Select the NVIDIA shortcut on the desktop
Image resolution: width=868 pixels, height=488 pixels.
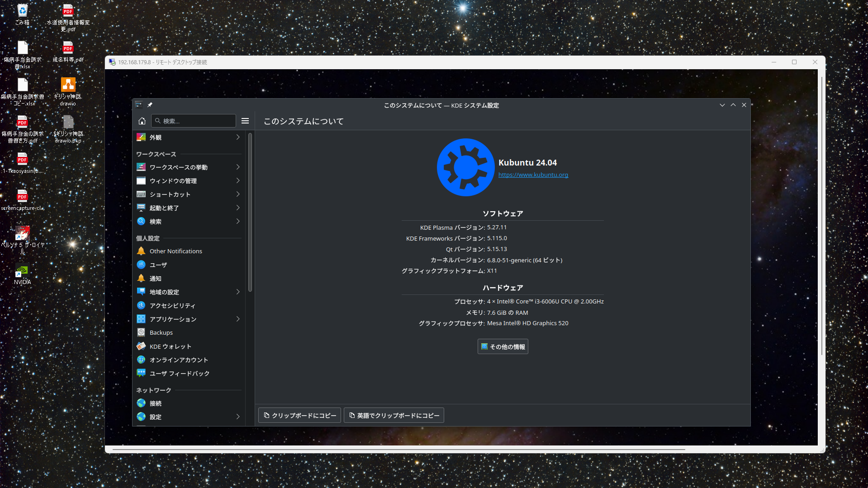coord(22,274)
